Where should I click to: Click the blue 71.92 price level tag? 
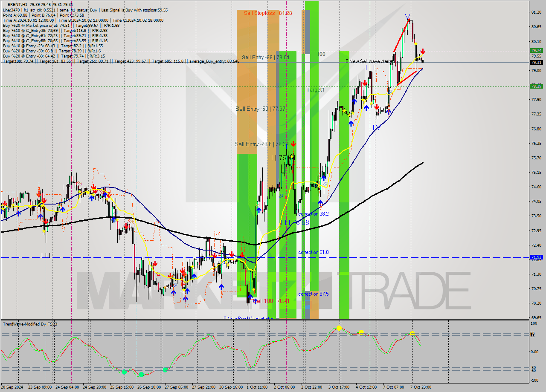[536, 257]
